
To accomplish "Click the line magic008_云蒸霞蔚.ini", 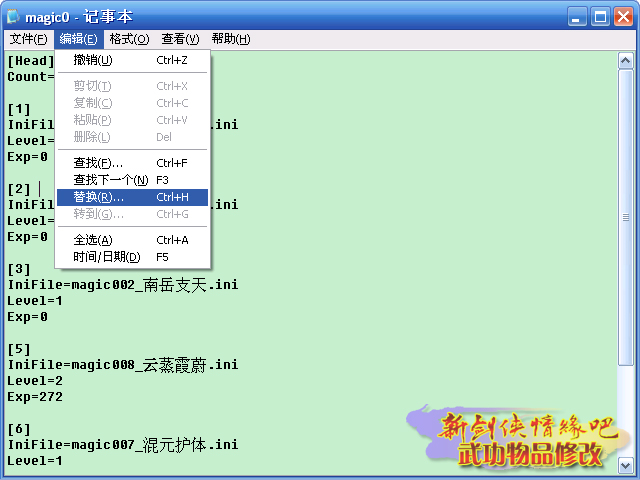I will tap(122, 365).
